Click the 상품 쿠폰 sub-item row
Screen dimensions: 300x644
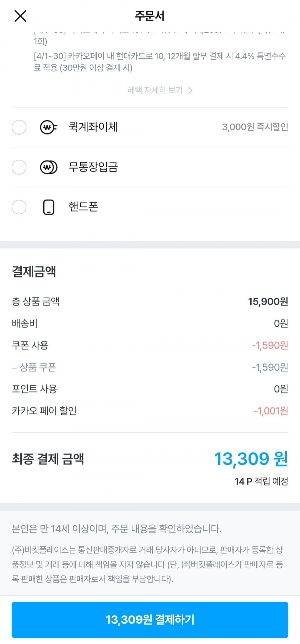point(38,367)
